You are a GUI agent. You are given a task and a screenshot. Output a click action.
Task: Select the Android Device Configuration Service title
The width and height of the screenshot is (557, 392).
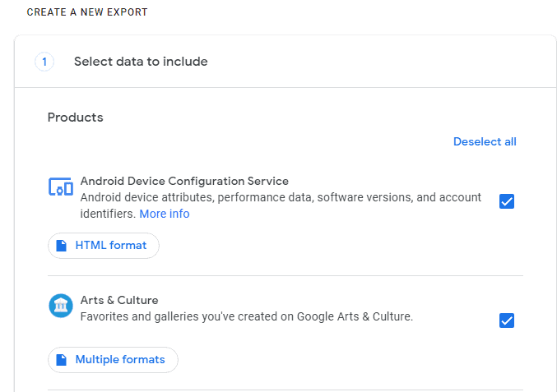184,181
